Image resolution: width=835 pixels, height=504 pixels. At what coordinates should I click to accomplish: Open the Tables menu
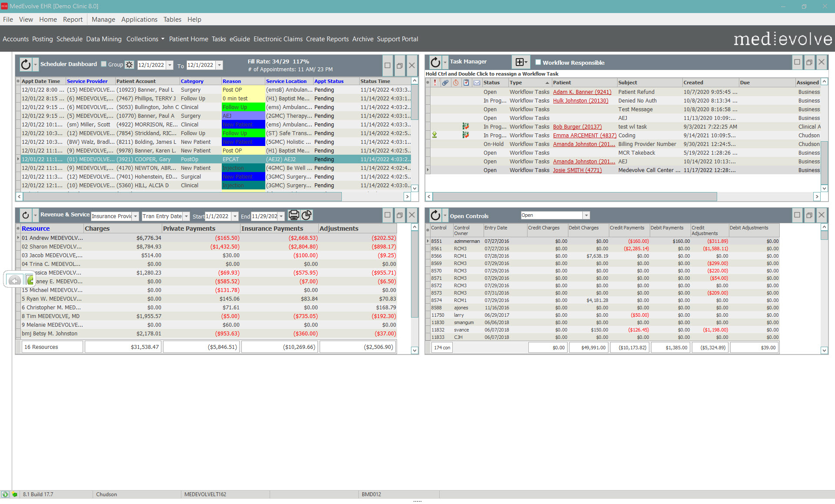(172, 20)
